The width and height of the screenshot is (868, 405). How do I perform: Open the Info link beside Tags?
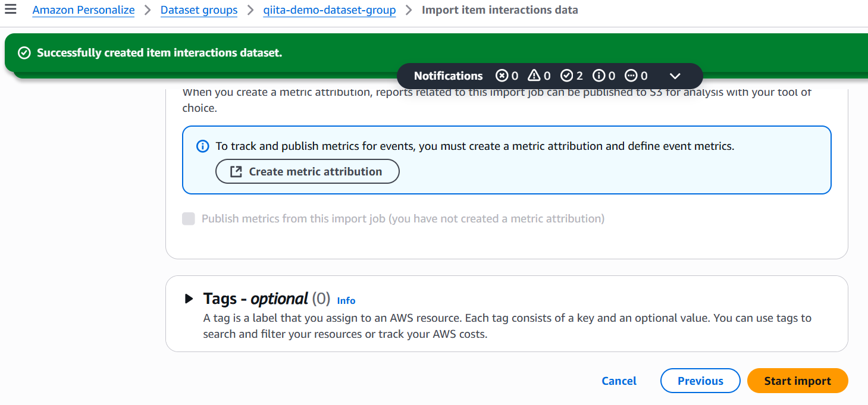(346, 300)
